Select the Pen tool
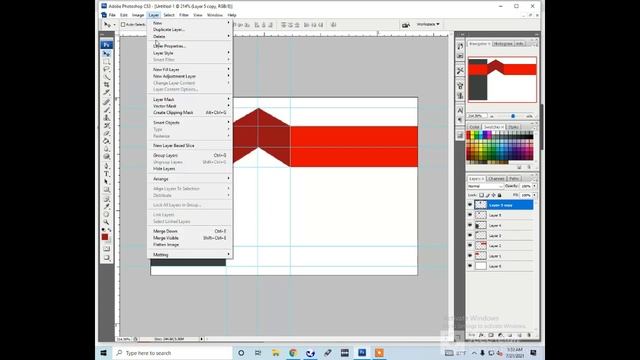 click(107, 166)
